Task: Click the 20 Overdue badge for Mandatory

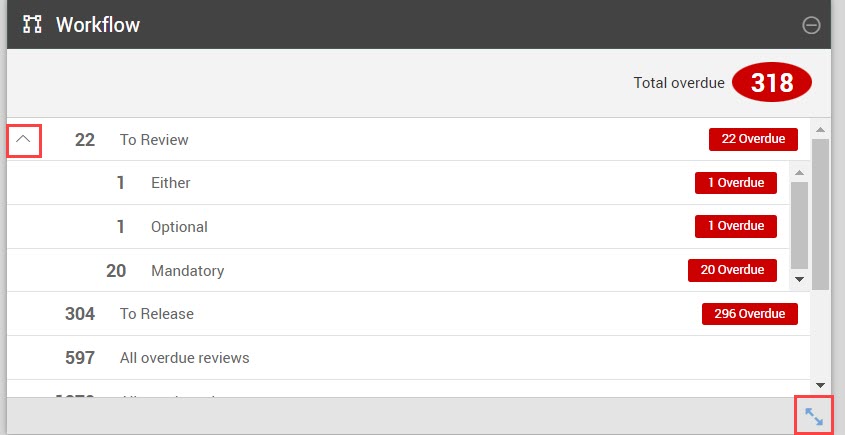Action: [732, 270]
